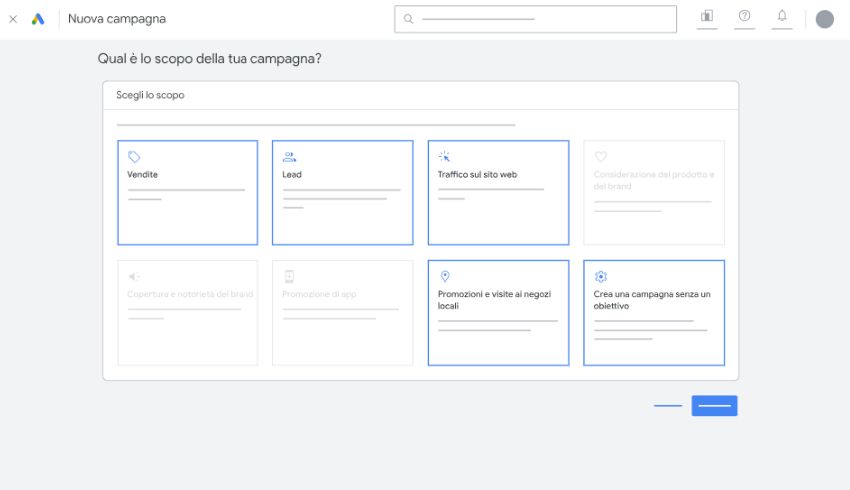Click the heart icon for brand consideration

point(601,157)
